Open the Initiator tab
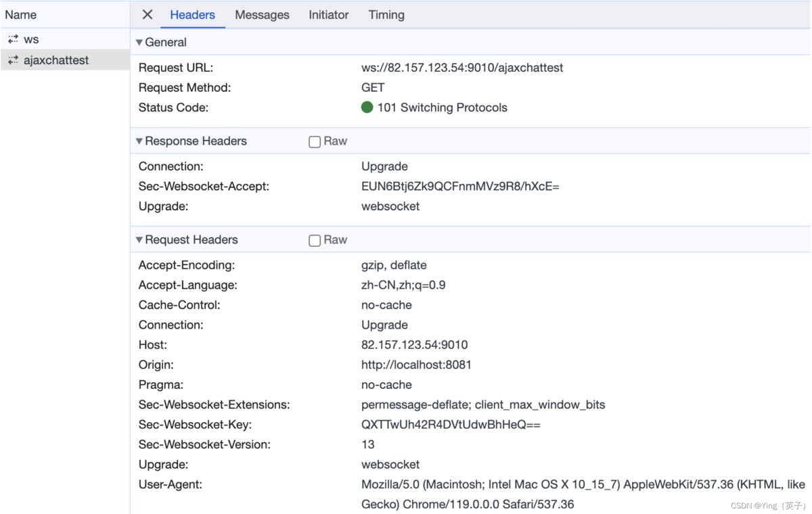Viewport: 812px width, 514px height. (x=328, y=15)
